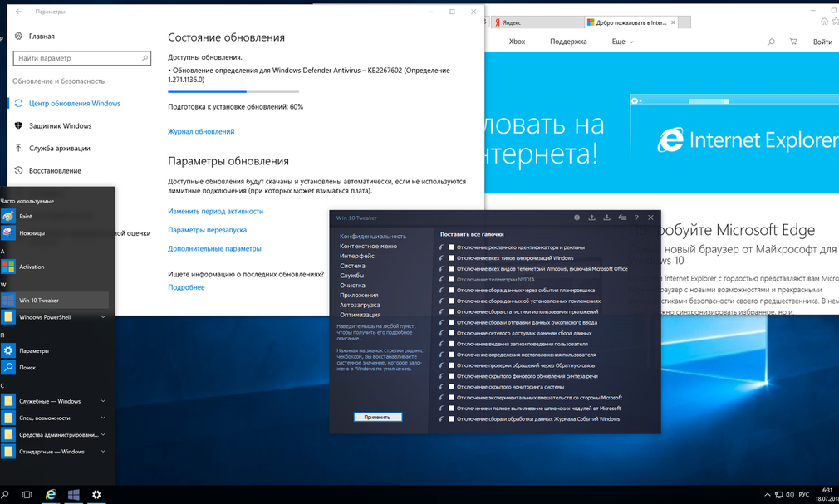839x504 pixels.
Task: Open the Журнал обновлений link
Action: 201,132
